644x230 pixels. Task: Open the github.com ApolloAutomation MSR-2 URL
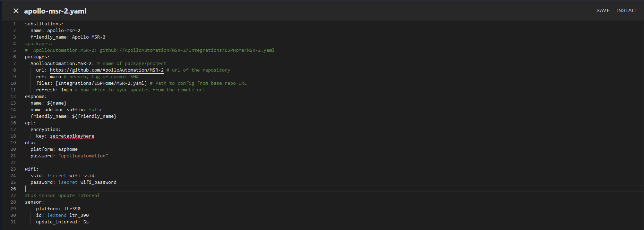(x=106, y=70)
